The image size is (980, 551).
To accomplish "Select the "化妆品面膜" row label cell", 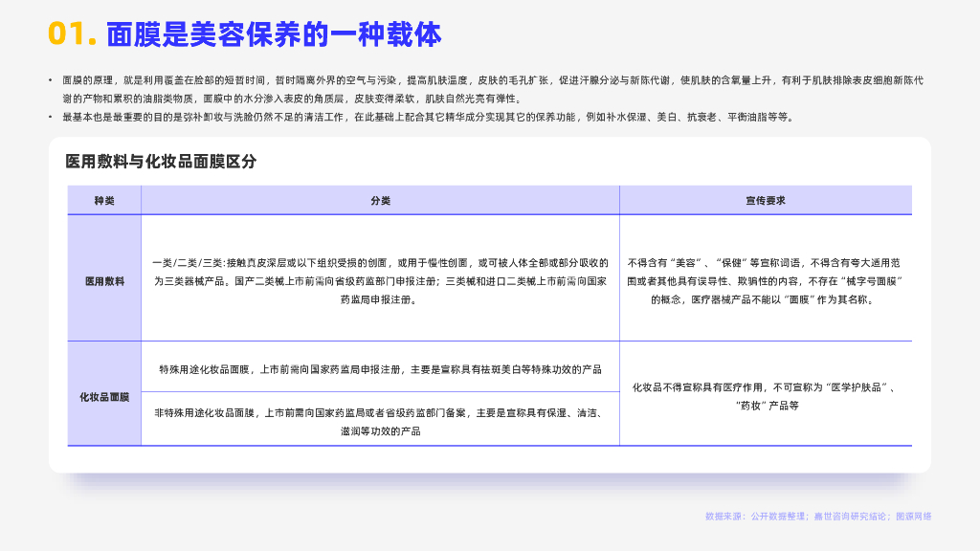I will 104,396.
